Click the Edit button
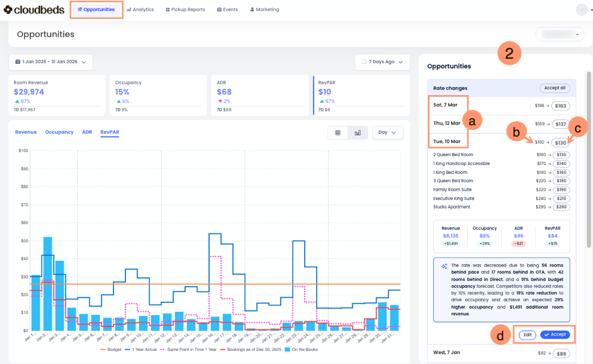 point(527,335)
